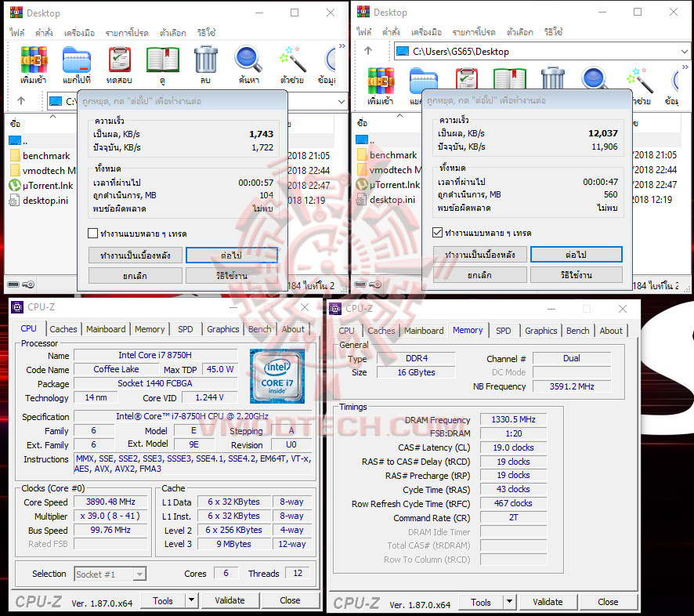Click Cancel button in right benchmark dialog
694x616 pixels.
[x=480, y=275]
